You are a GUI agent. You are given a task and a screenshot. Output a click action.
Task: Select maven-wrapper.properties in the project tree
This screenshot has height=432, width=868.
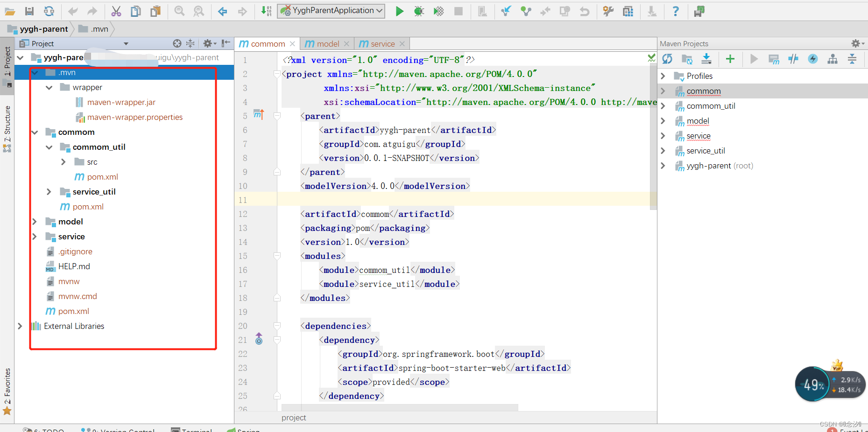click(135, 117)
